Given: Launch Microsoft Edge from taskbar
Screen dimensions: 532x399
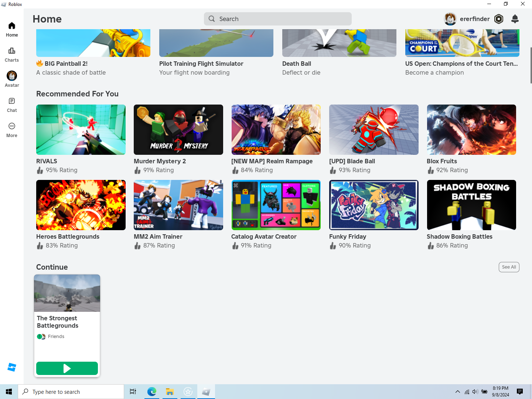Looking at the screenshot, I should (x=151, y=392).
